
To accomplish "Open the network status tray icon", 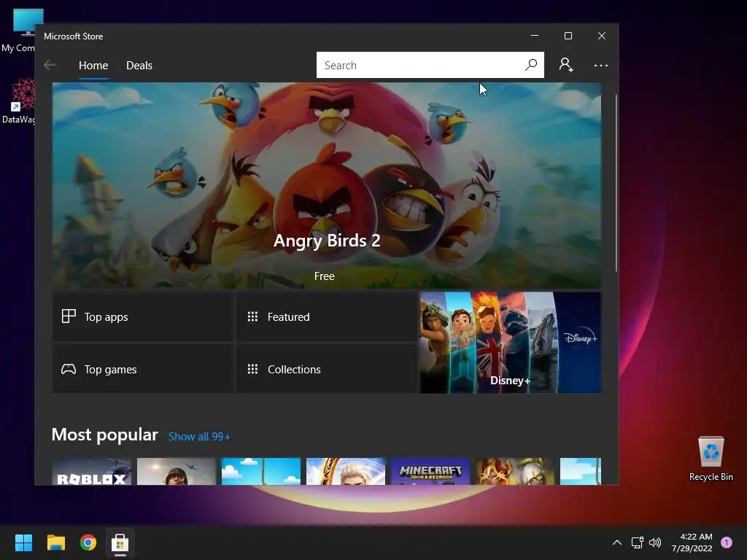I will 637,542.
